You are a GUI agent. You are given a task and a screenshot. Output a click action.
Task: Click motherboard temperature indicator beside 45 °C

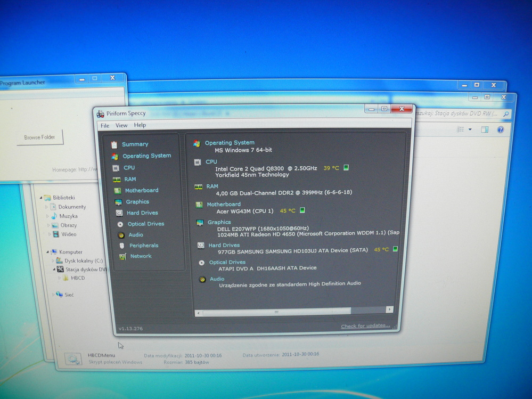302,210
